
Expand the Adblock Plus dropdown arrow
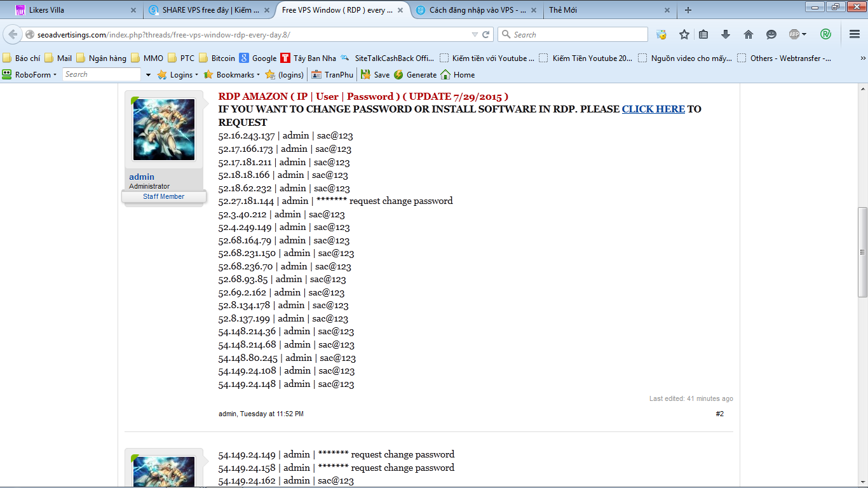[804, 34]
